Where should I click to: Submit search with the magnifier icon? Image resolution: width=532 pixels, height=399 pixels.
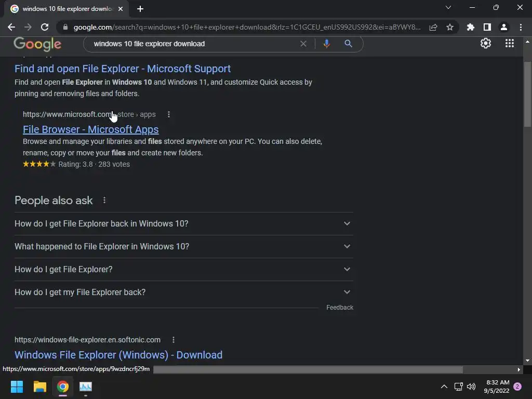click(x=348, y=44)
